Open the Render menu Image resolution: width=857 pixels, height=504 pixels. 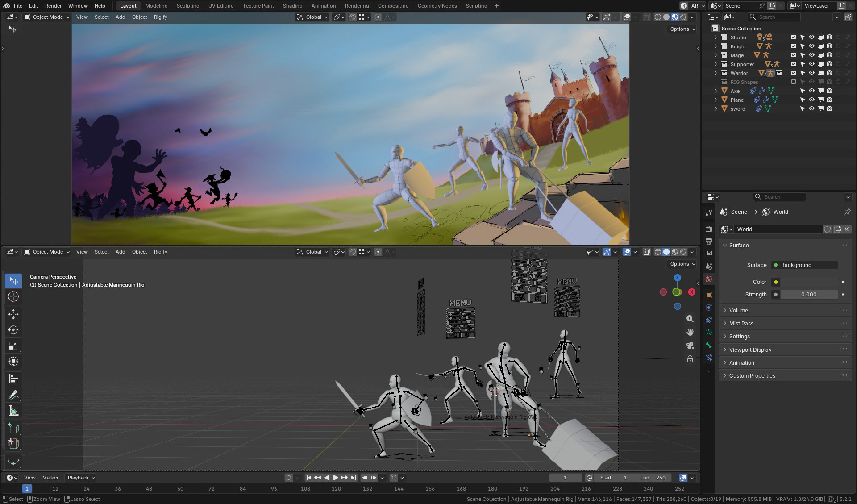53,6
